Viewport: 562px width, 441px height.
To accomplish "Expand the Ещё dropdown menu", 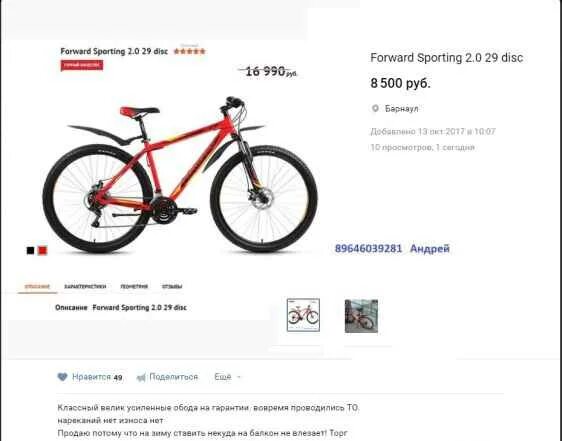I will pyautogui.click(x=228, y=377).
